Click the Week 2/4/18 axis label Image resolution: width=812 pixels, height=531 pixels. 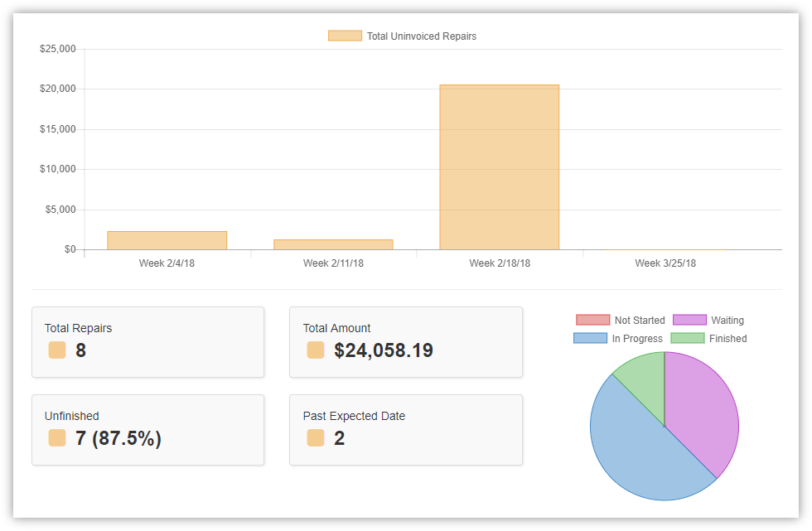pyautogui.click(x=167, y=263)
